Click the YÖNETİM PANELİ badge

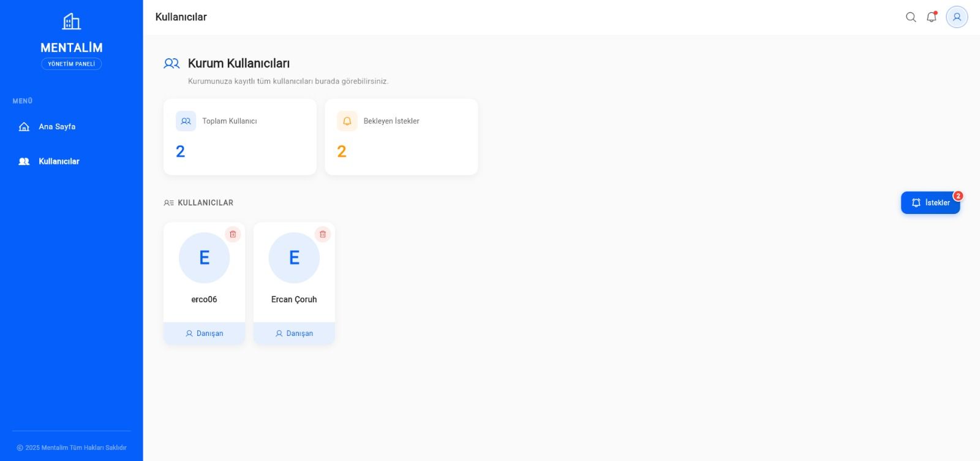(x=72, y=64)
